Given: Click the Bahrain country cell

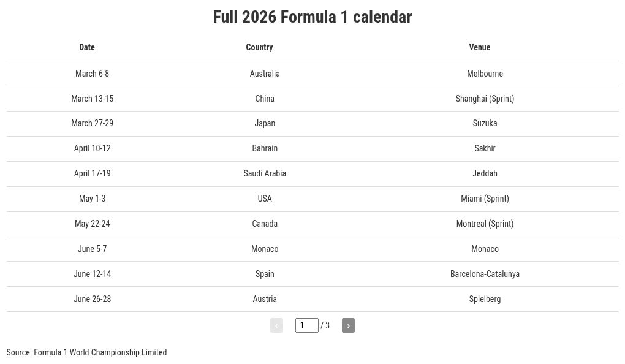Looking at the screenshot, I should pos(265,148).
